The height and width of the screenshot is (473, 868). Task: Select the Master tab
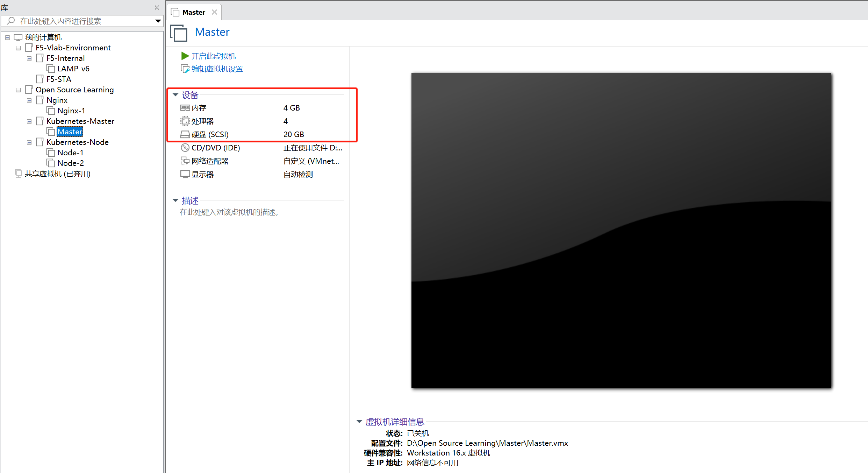point(193,12)
